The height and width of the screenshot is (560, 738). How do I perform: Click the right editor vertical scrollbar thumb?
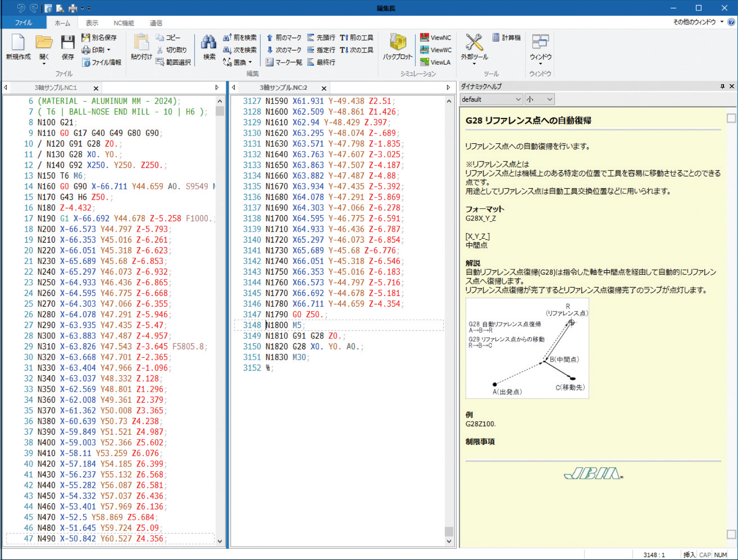point(449,531)
